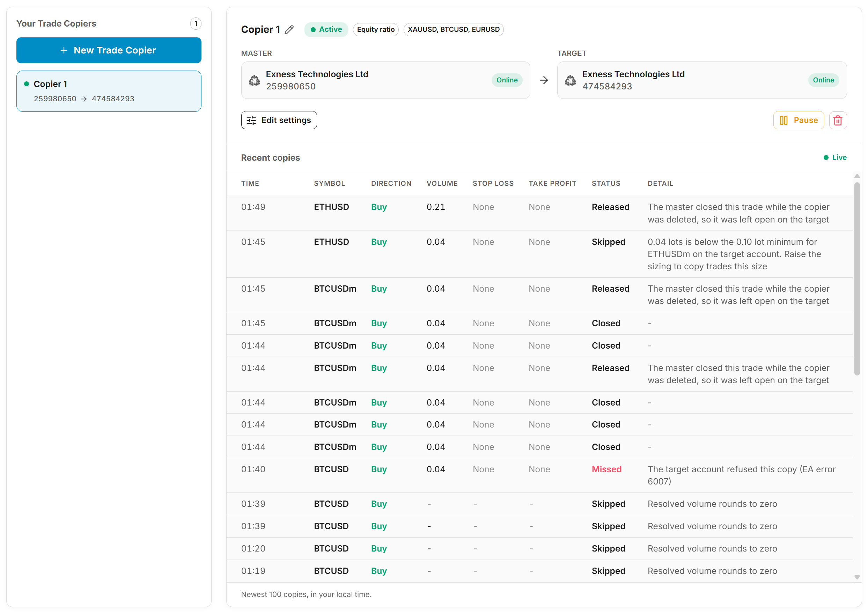Viewport: 868px width, 613px height.
Task: Click the SYMBOL column header
Action: click(329, 183)
